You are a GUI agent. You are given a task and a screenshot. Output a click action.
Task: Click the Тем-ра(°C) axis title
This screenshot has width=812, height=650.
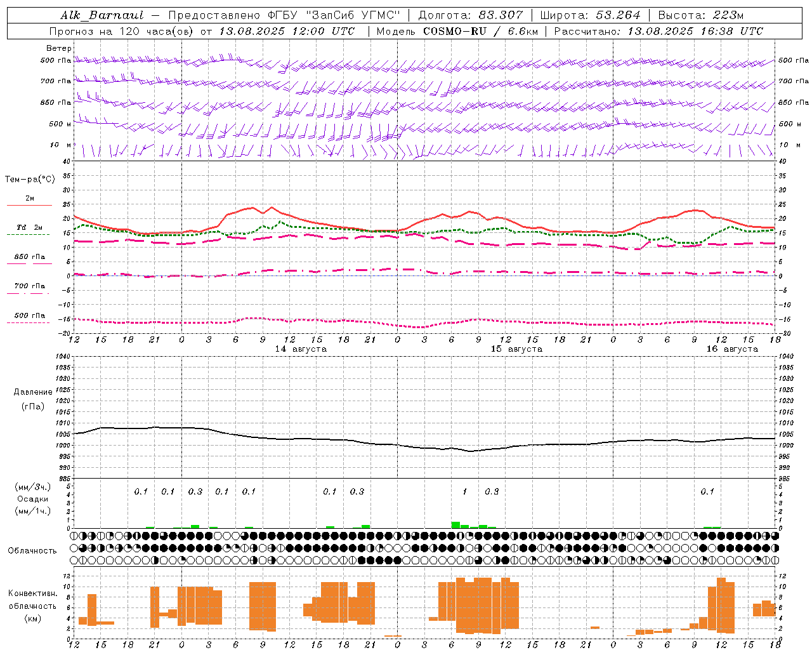pyautogui.click(x=30, y=180)
